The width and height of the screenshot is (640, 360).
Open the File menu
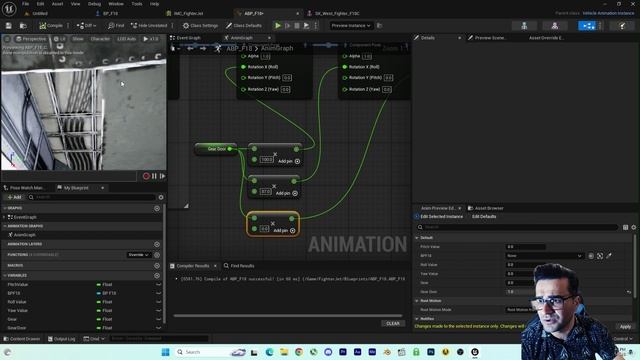tap(25, 4)
